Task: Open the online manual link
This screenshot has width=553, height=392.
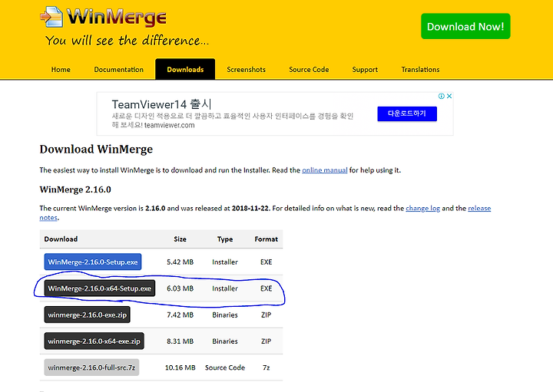Action: 324,170
